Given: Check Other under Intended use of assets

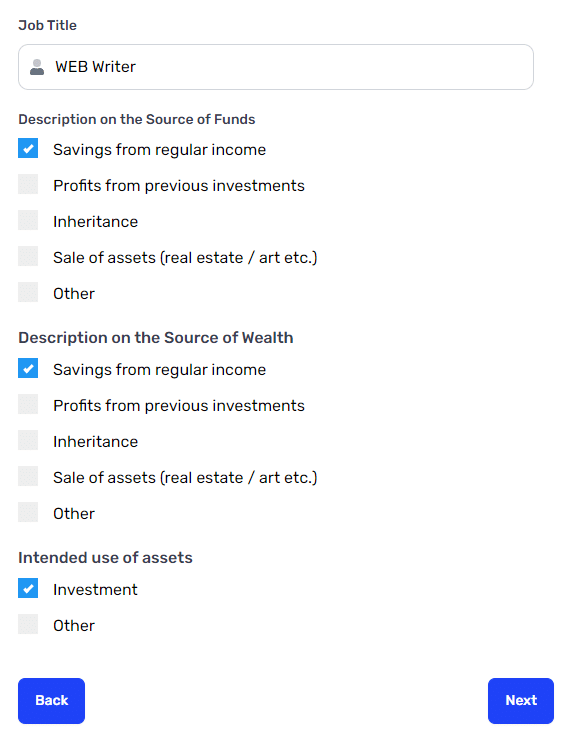Looking at the screenshot, I should (28, 624).
